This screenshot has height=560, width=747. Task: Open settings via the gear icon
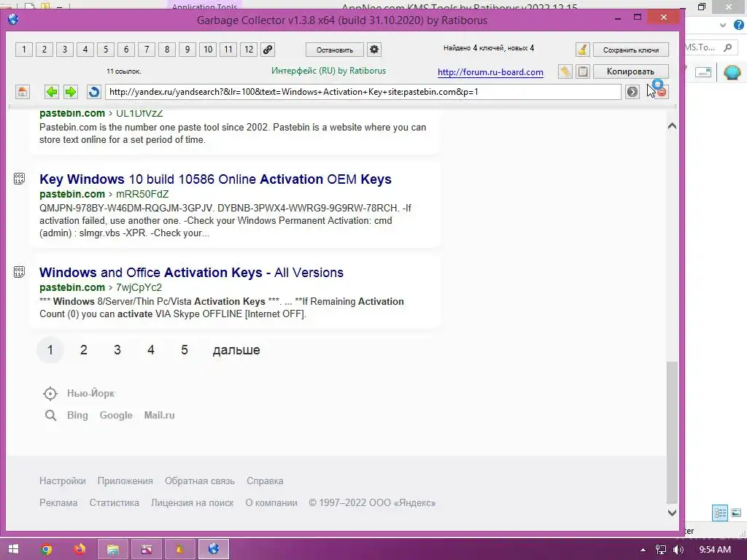374,50
